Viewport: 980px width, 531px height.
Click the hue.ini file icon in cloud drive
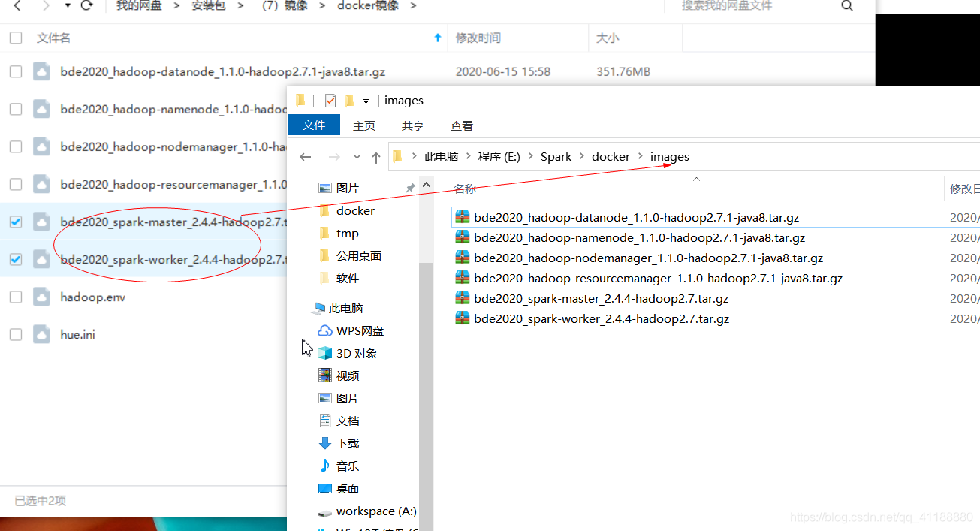tap(42, 334)
